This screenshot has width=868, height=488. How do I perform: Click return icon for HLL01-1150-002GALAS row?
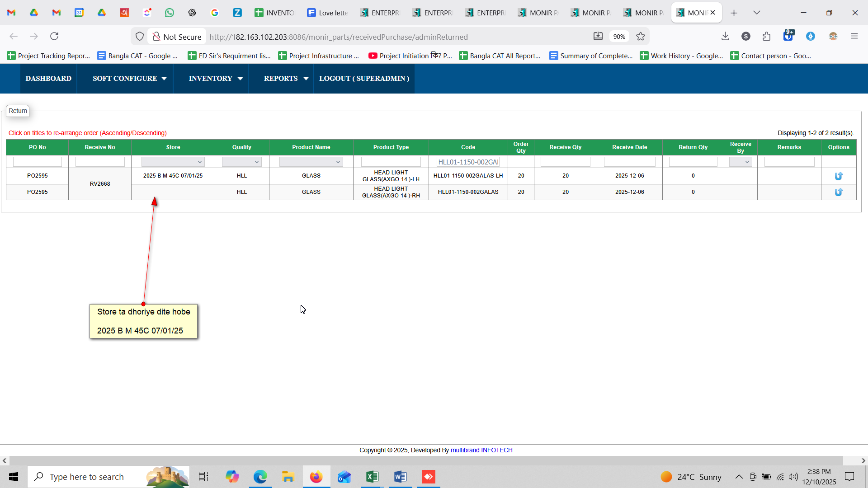[839, 192]
